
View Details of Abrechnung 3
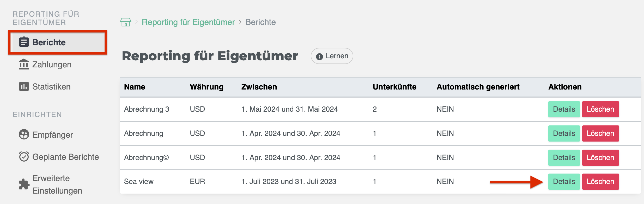point(564,109)
